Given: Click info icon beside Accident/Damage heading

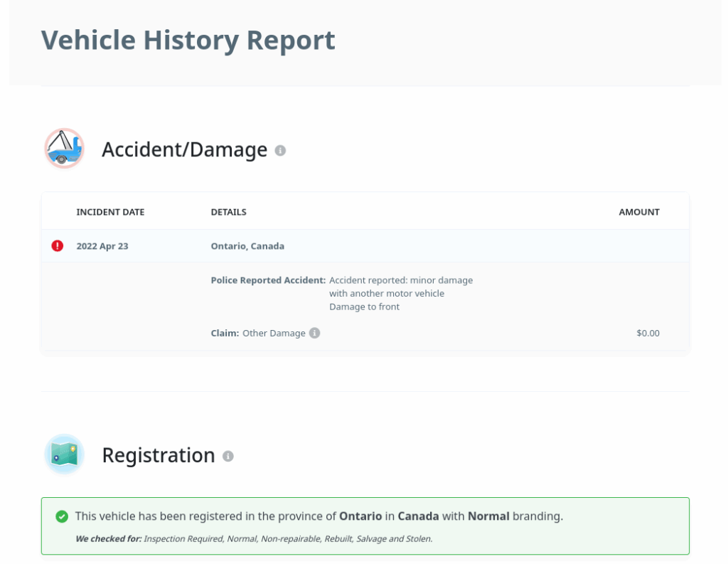Looking at the screenshot, I should click(x=280, y=151).
